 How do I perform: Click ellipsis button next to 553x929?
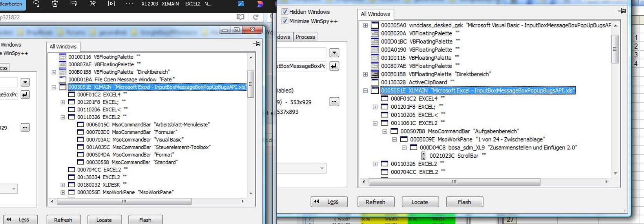point(334,102)
